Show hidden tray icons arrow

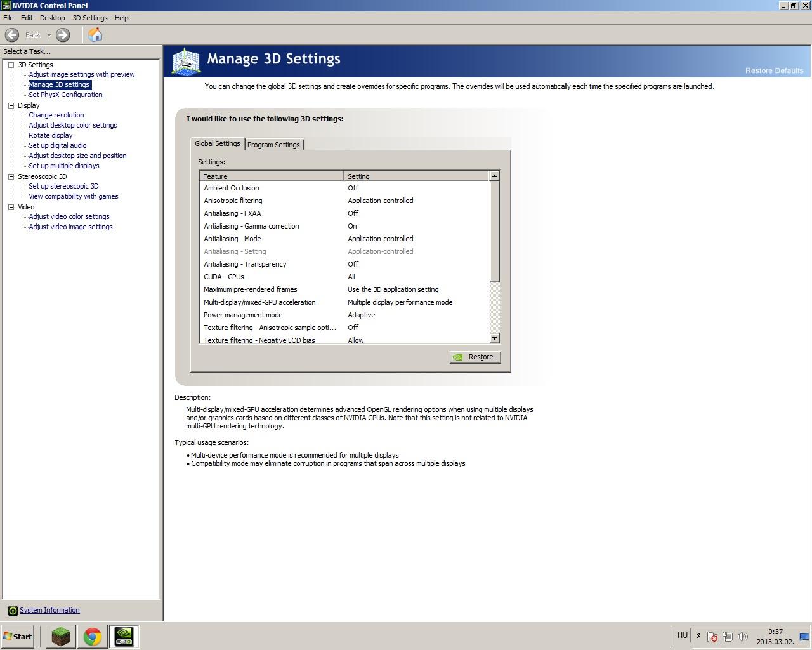click(698, 636)
